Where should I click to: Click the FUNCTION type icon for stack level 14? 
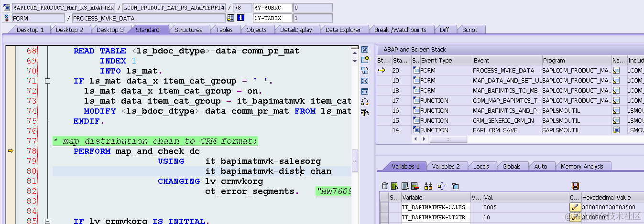point(416,130)
